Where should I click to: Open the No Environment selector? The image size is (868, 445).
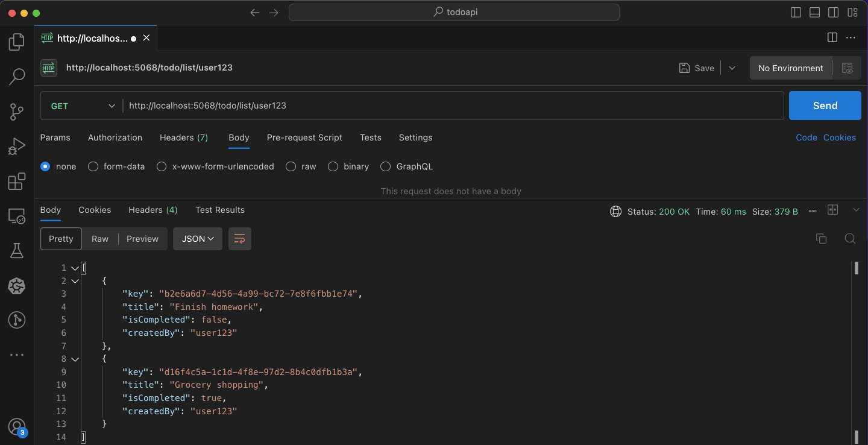(x=791, y=68)
